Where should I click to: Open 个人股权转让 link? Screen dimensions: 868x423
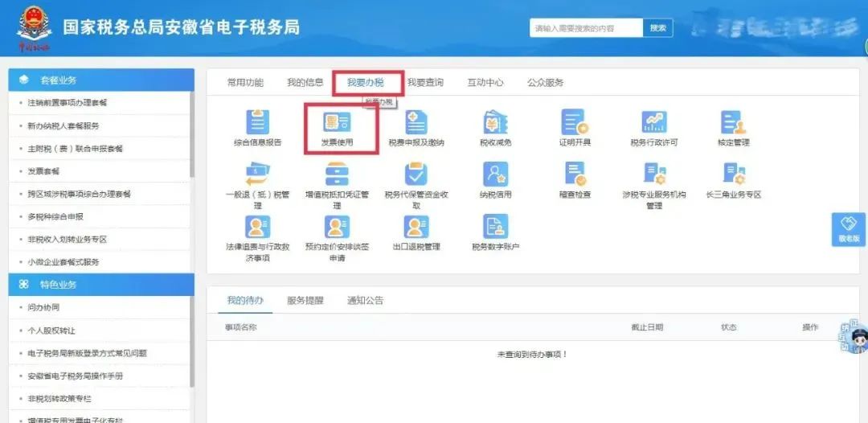(x=51, y=331)
